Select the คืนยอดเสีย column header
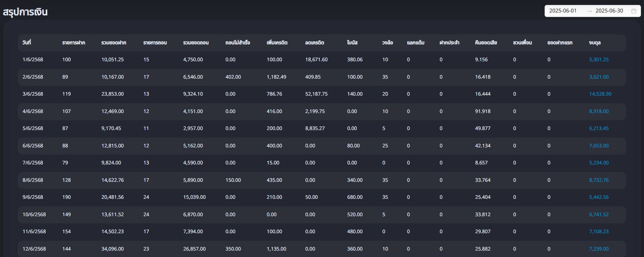 [x=486, y=43]
